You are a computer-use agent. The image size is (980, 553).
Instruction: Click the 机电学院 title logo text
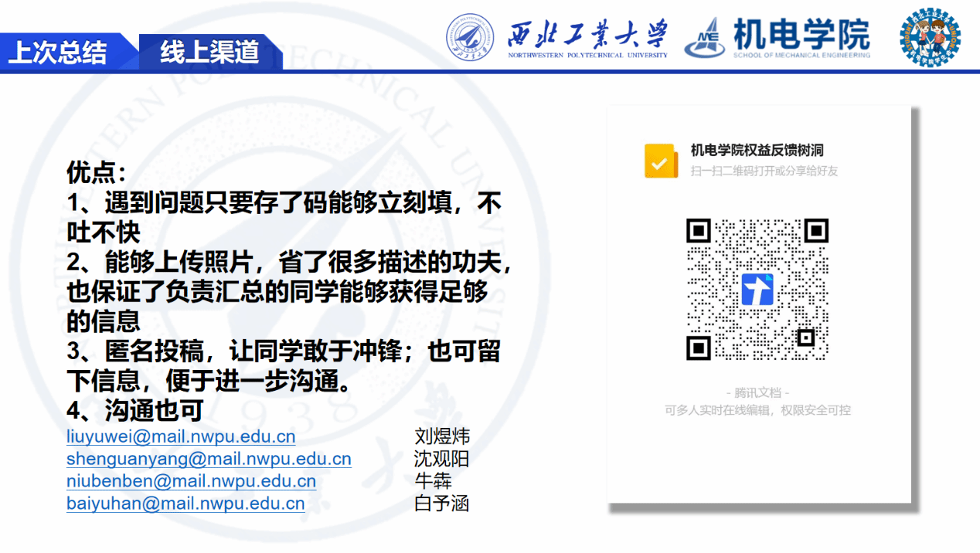pyautogui.click(x=801, y=34)
